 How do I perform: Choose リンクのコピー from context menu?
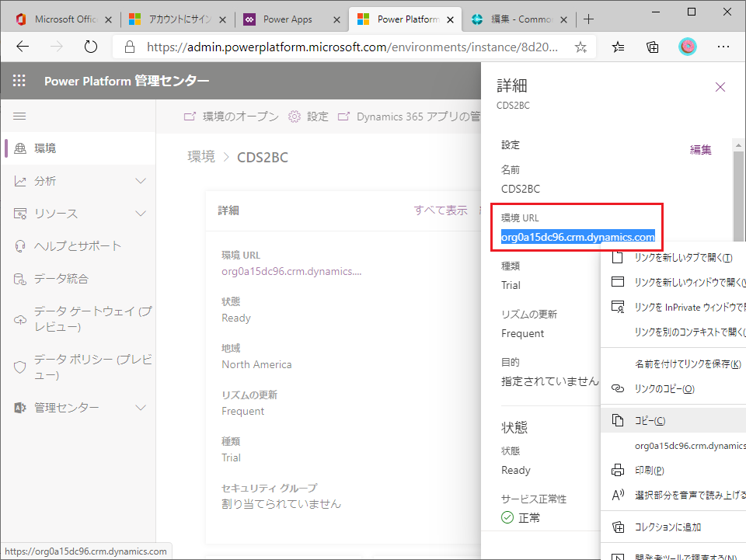[x=674, y=389]
